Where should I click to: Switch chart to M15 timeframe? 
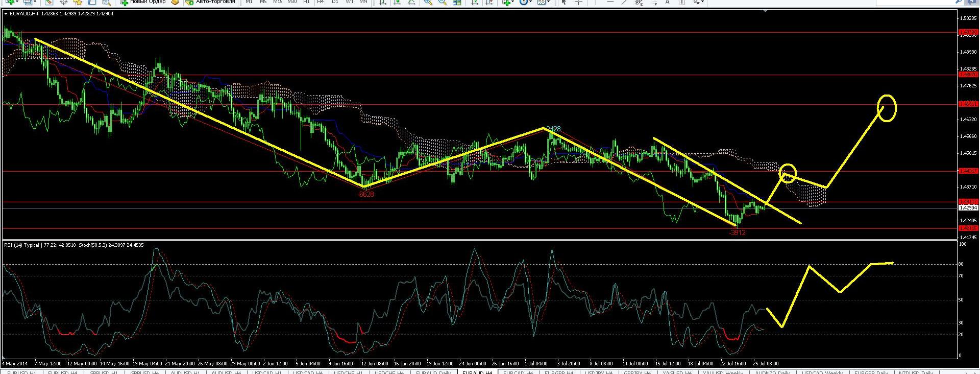[x=277, y=2]
